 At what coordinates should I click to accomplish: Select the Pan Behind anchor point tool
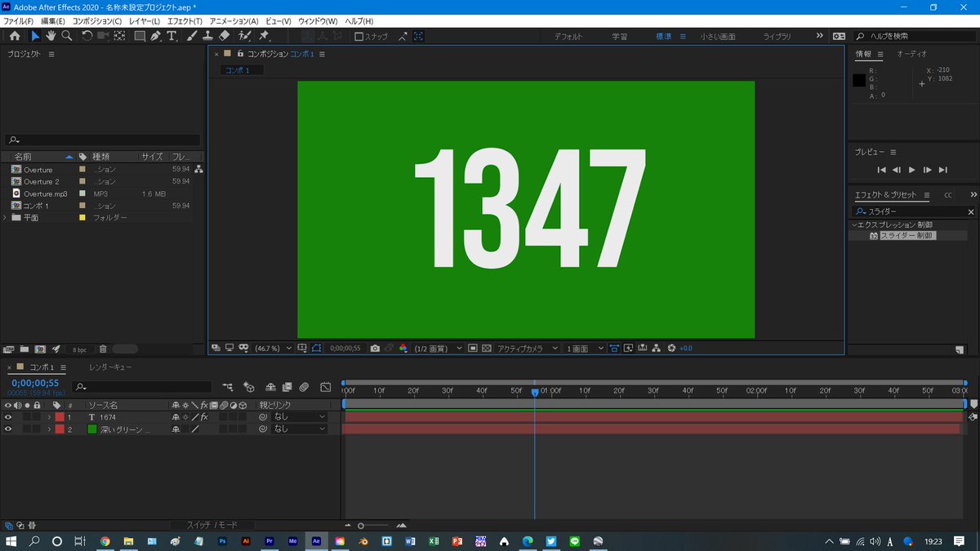pyautogui.click(x=119, y=36)
